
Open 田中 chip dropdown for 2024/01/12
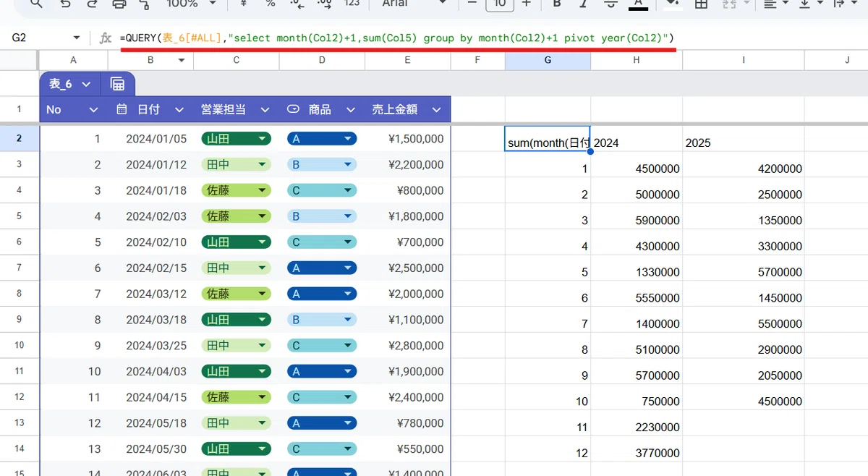236,165
